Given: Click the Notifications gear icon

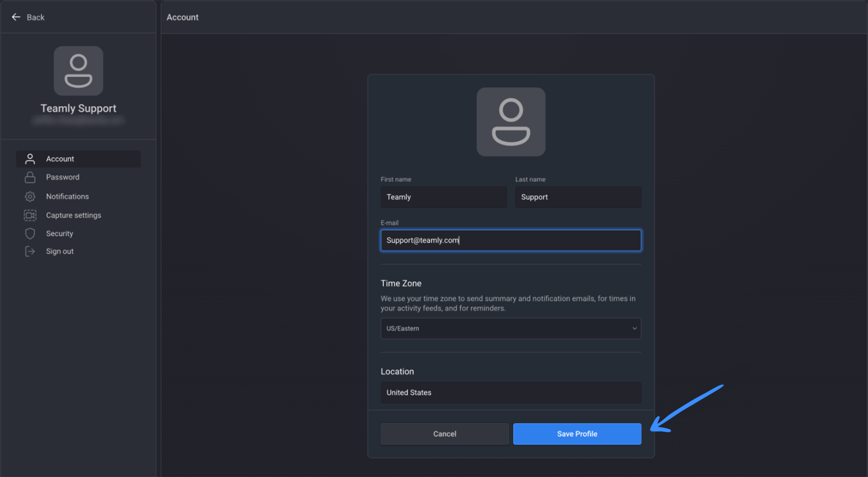Looking at the screenshot, I should [x=30, y=196].
